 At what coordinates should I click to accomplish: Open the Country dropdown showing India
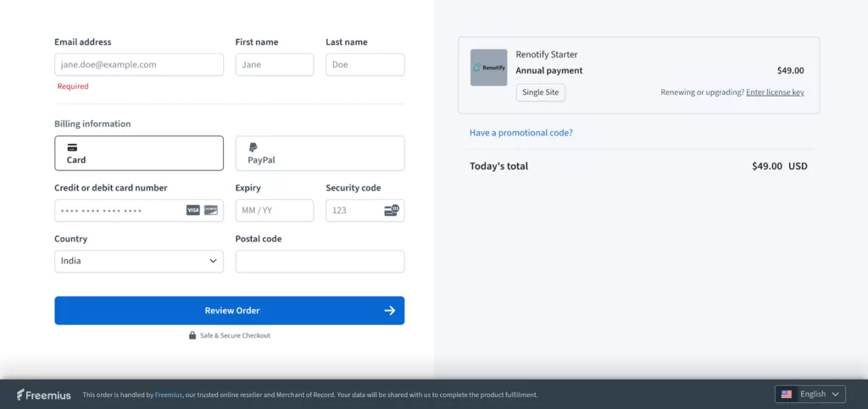click(139, 261)
